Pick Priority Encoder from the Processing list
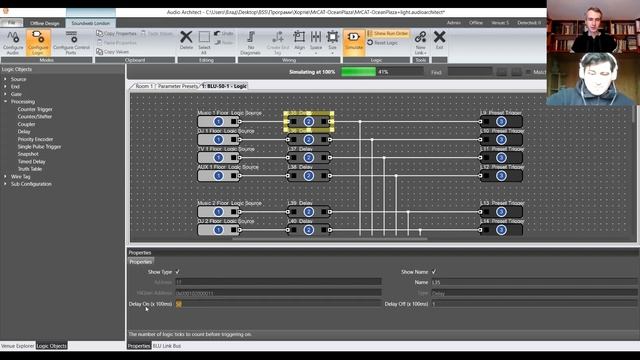 (35, 139)
